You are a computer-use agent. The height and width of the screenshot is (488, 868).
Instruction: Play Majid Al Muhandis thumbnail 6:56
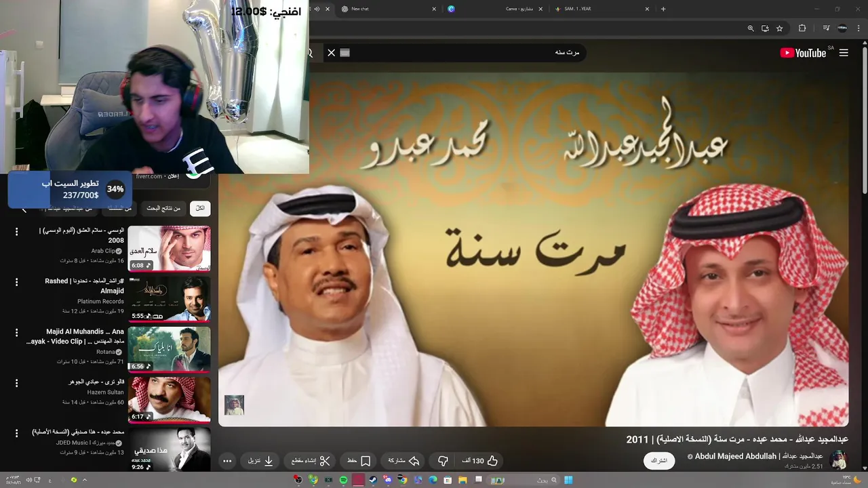point(169,350)
